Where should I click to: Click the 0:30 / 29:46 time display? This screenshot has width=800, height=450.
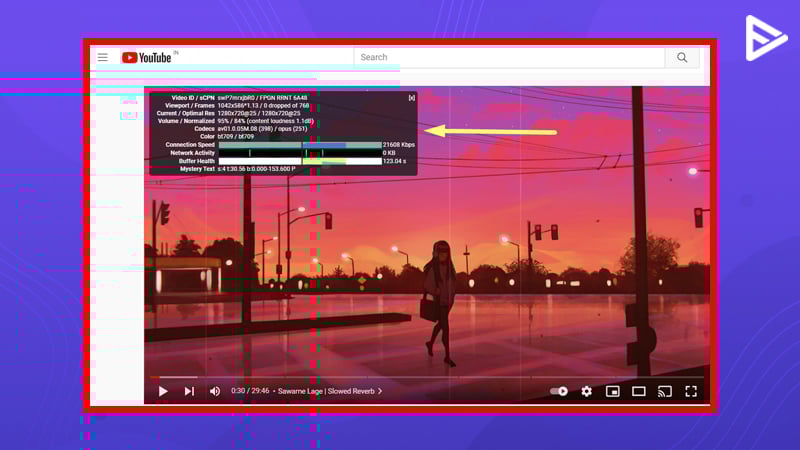click(x=250, y=391)
